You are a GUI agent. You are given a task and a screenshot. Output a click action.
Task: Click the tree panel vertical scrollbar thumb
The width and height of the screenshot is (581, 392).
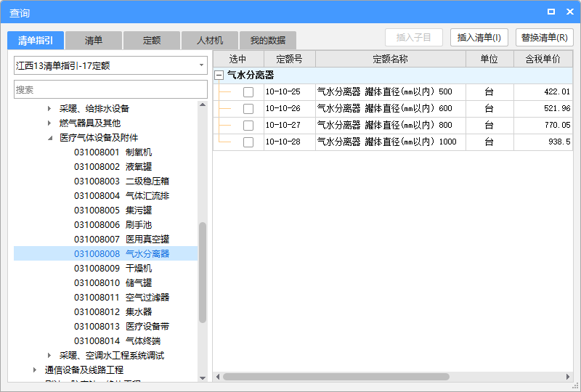click(x=203, y=273)
